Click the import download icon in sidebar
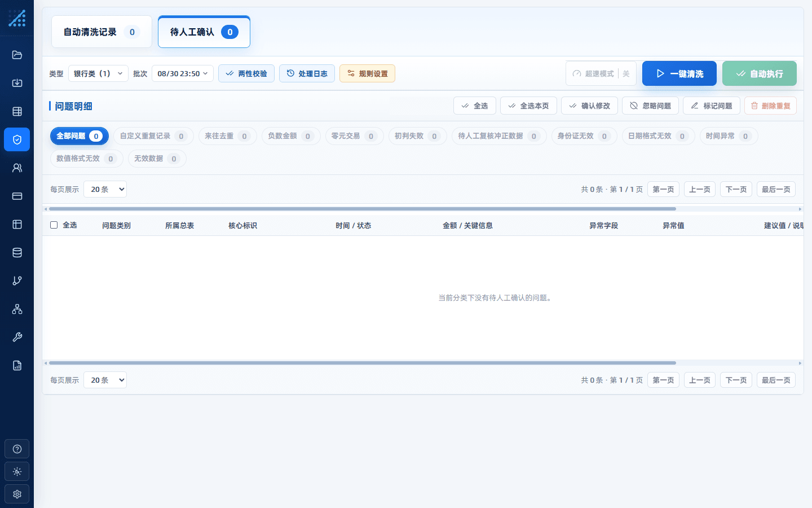 [x=17, y=83]
